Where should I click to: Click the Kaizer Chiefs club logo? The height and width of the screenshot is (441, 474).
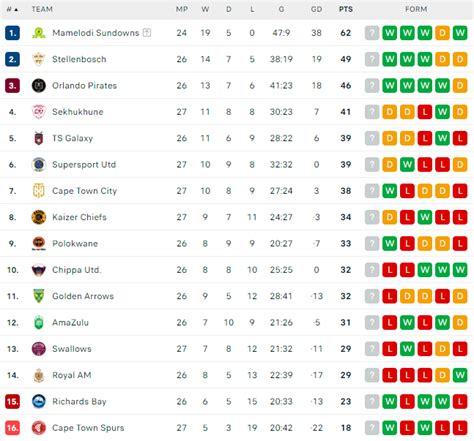pyautogui.click(x=39, y=217)
